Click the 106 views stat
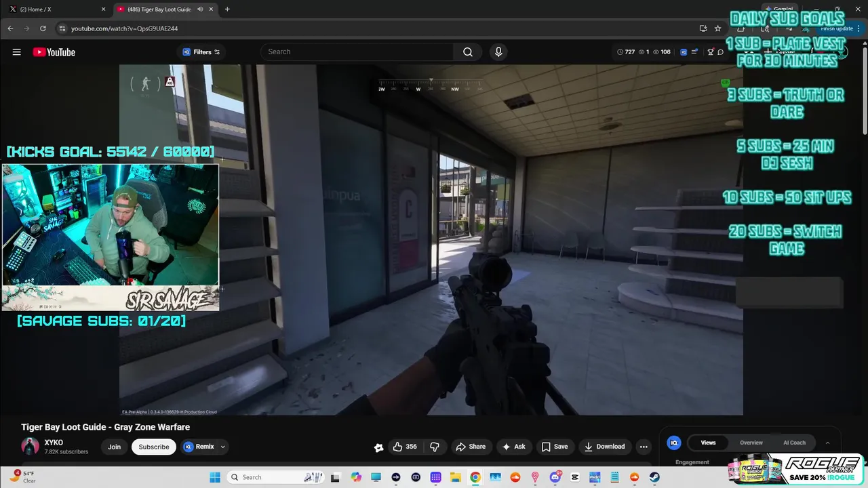This screenshot has width=868, height=488. pyautogui.click(x=662, y=52)
